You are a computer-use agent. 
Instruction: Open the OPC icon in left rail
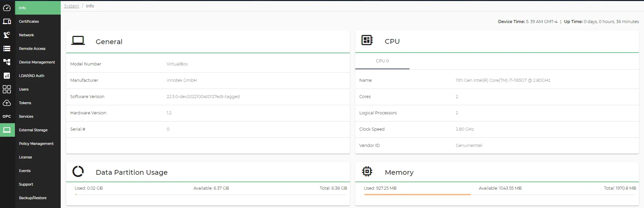(7, 116)
